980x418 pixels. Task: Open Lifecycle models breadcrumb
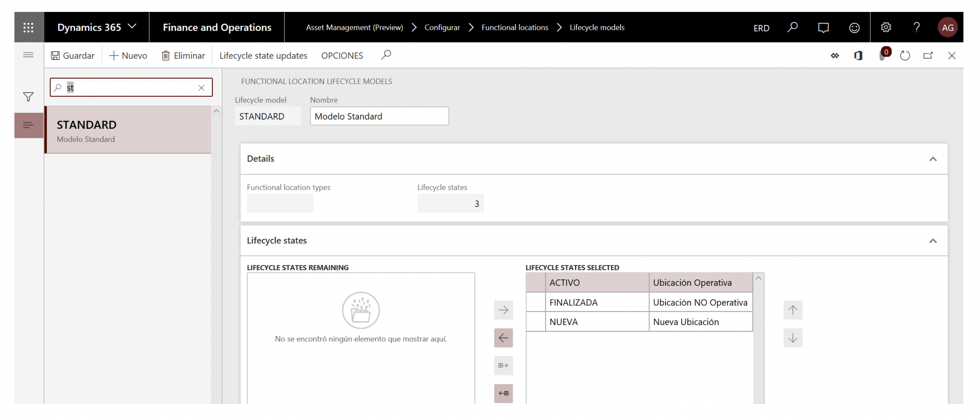tap(597, 27)
